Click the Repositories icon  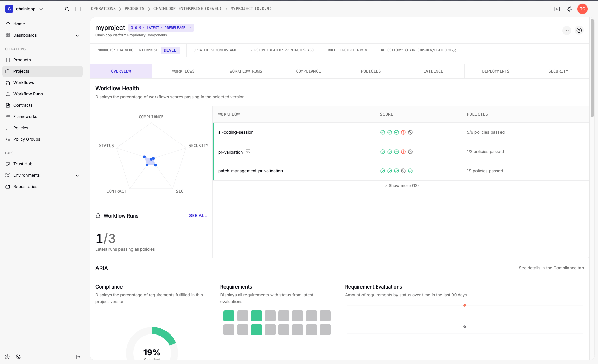pos(8,187)
